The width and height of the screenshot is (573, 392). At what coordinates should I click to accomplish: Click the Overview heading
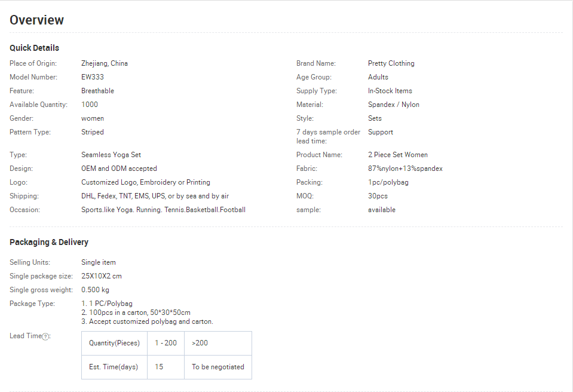pyautogui.click(x=36, y=20)
